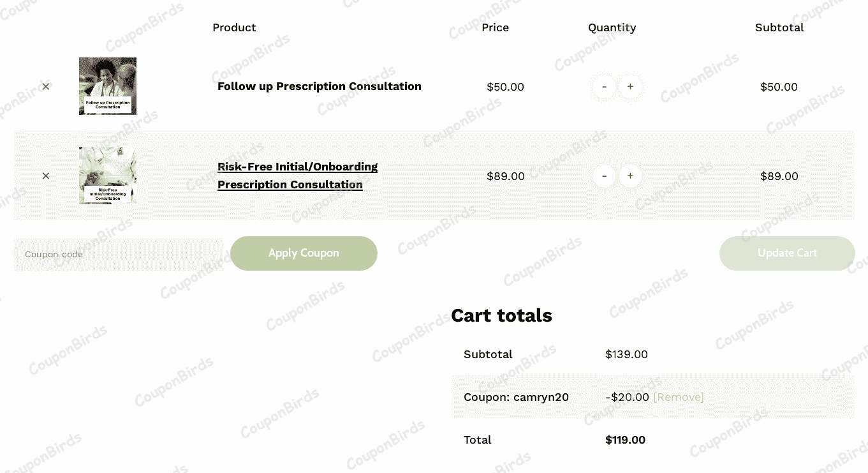Image resolution: width=868 pixels, height=473 pixels.
Task: Increase quantity of Risk-Free Onboarding Consultation
Action: 631,176
